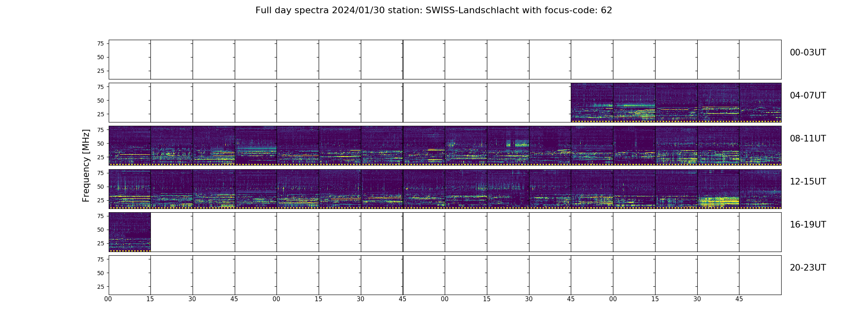Open the 13:45–14:00 spectrogram in 12-15UT row
The image size is (868, 331).
(424, 189)
